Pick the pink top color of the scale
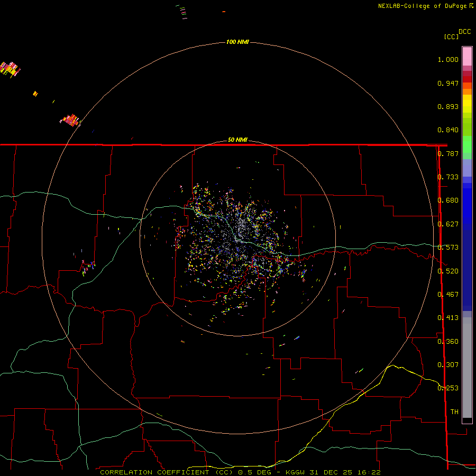 467,57
